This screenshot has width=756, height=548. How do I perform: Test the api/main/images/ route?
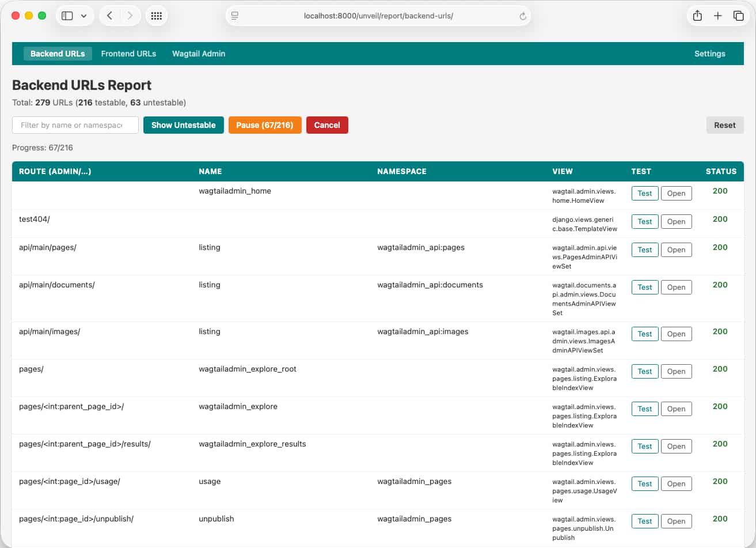[645, 334]
